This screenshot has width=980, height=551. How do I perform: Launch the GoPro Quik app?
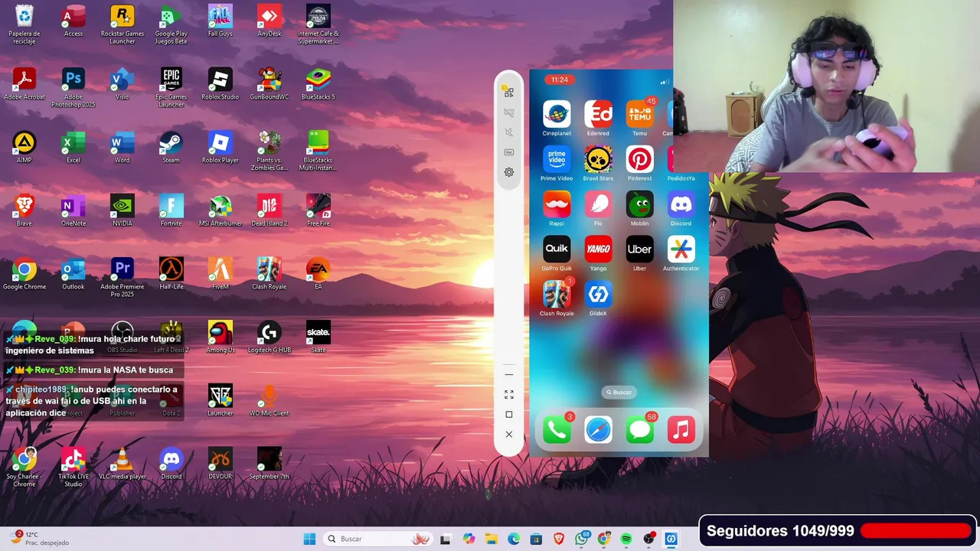click(557, 249)
